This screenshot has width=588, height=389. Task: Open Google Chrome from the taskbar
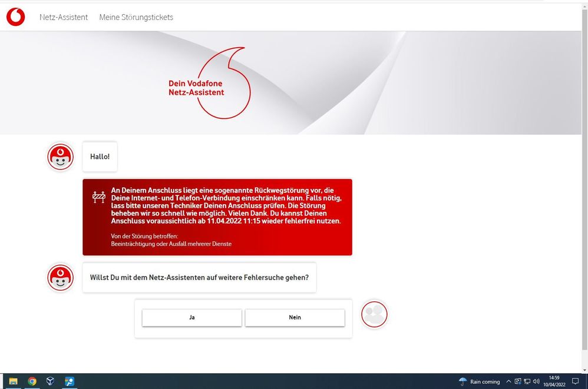(x=32, y=381)
